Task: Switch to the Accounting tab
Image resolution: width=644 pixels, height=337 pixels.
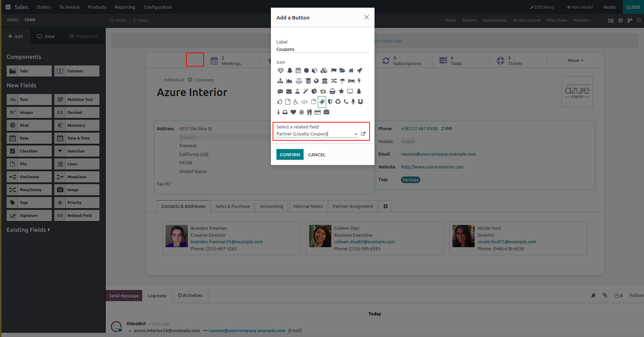Action: [x=272, y=206]
